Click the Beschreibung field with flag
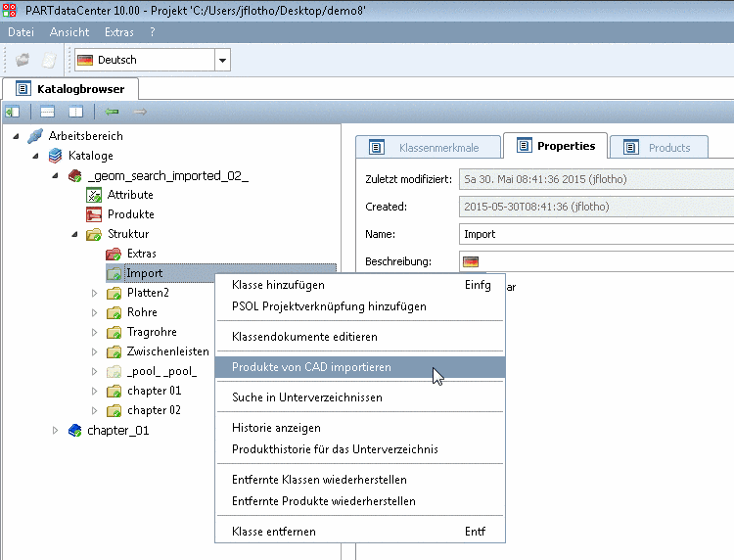This screenshot has width=734, height=560. [596, 261]
